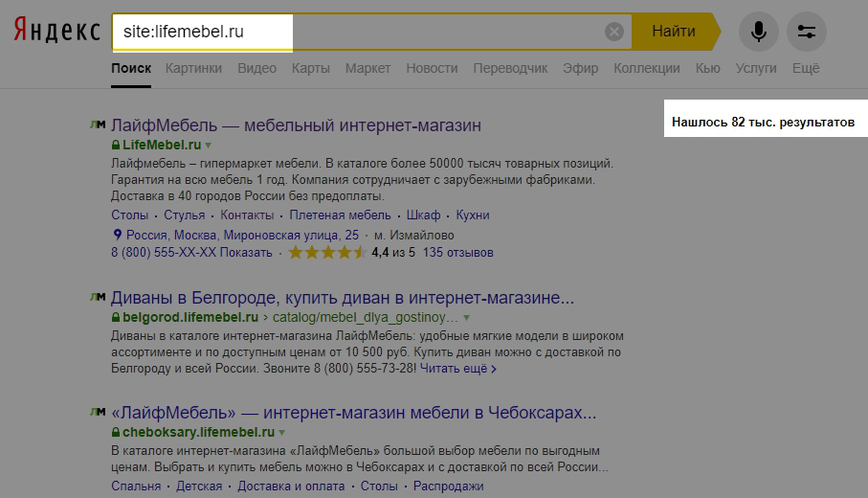The image size is (868, 498).
Task: Open the Доставка и оплата sitelink
Action: coord(291,486)
